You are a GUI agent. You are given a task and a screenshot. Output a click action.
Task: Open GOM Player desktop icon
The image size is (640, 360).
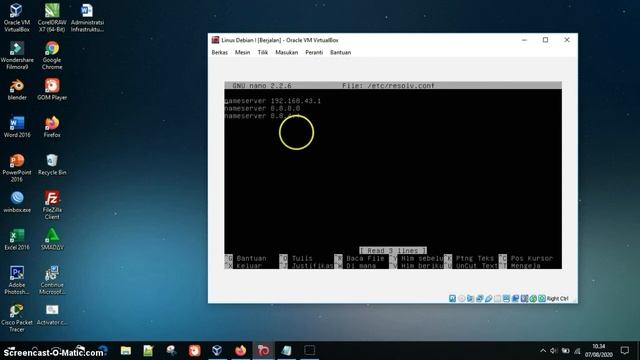click(52, 90)
